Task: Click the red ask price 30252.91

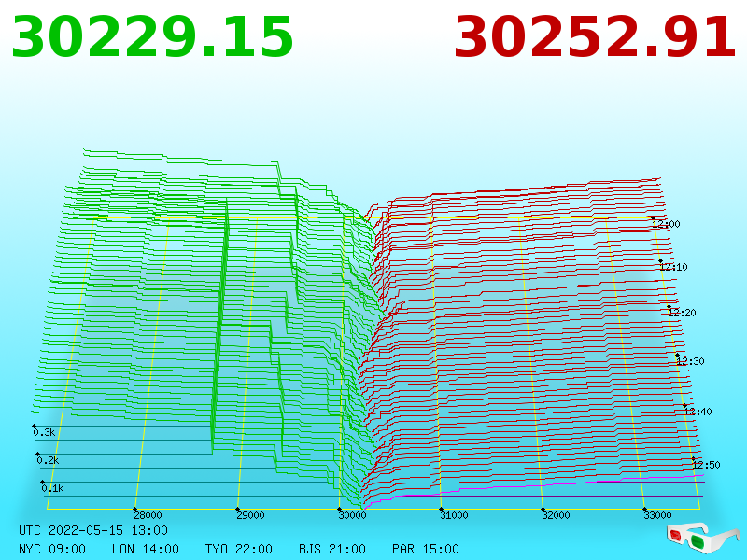Action: pos(595,37)
